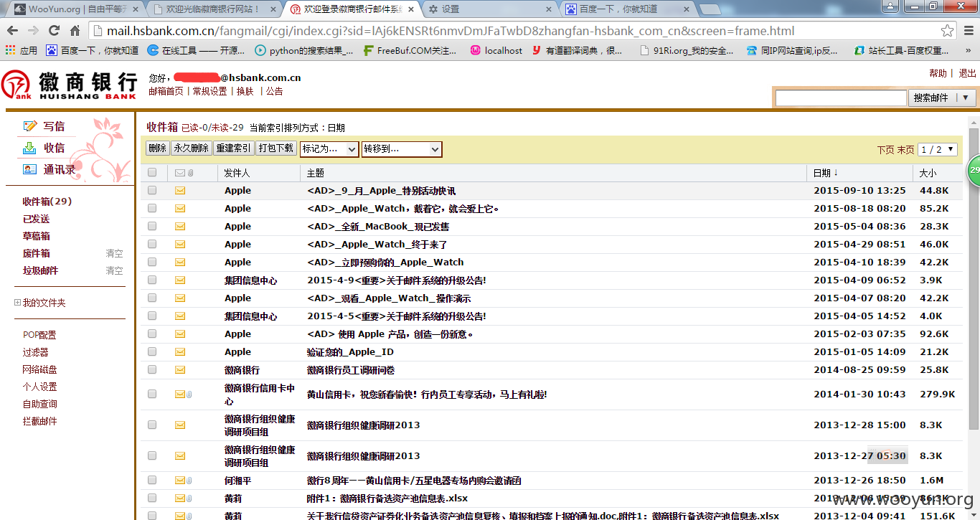Open the 草稿箱 folder

point(36,236)
